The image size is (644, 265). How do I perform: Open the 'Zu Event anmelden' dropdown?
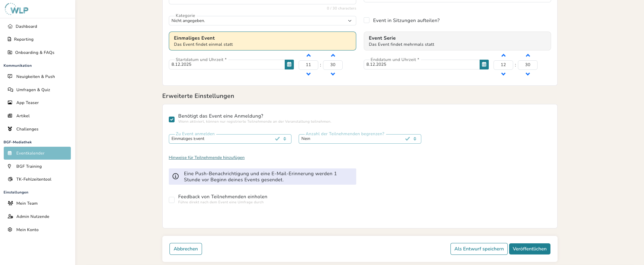[230, 139]
